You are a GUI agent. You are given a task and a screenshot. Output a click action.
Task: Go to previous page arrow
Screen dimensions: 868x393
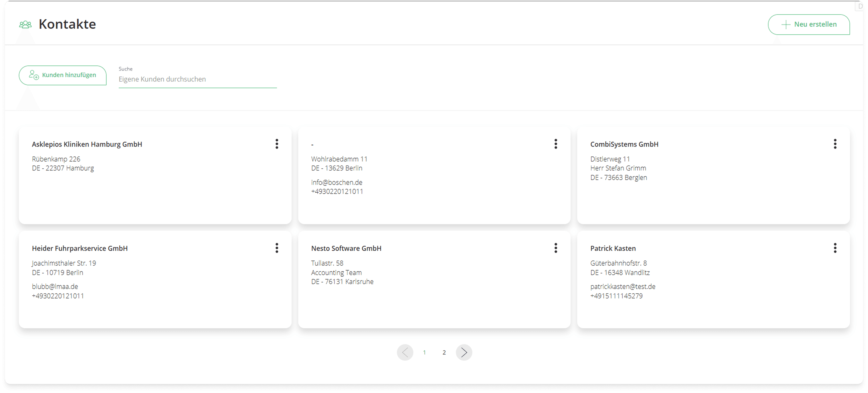click(x=405, y=353)
